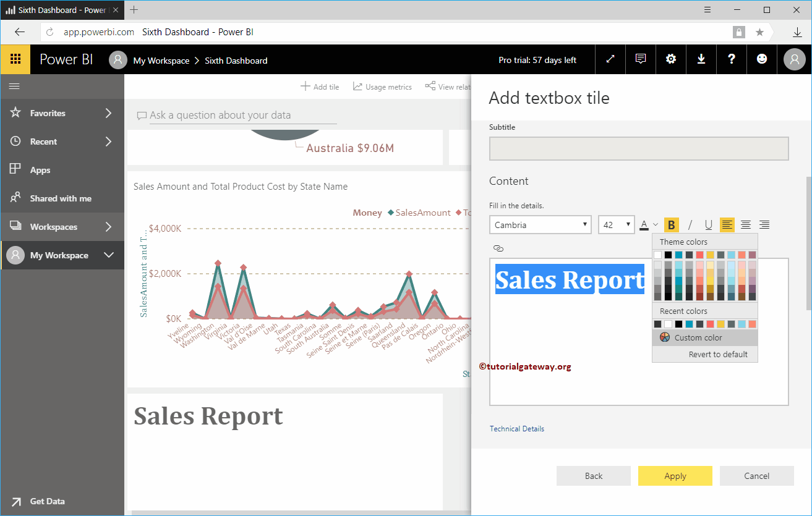Select center text alignment
Screen dimensions: 812x516
pyautogui.click(x=745, y=224)
